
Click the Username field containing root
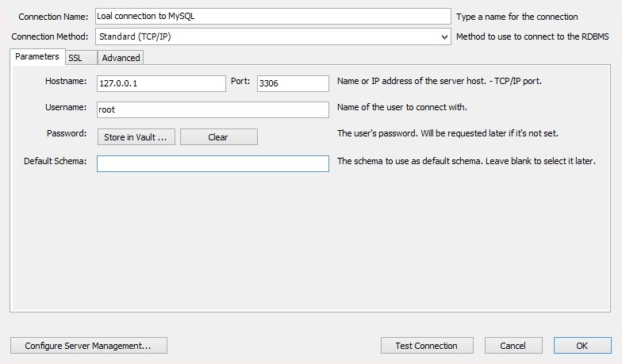(213, 109)
